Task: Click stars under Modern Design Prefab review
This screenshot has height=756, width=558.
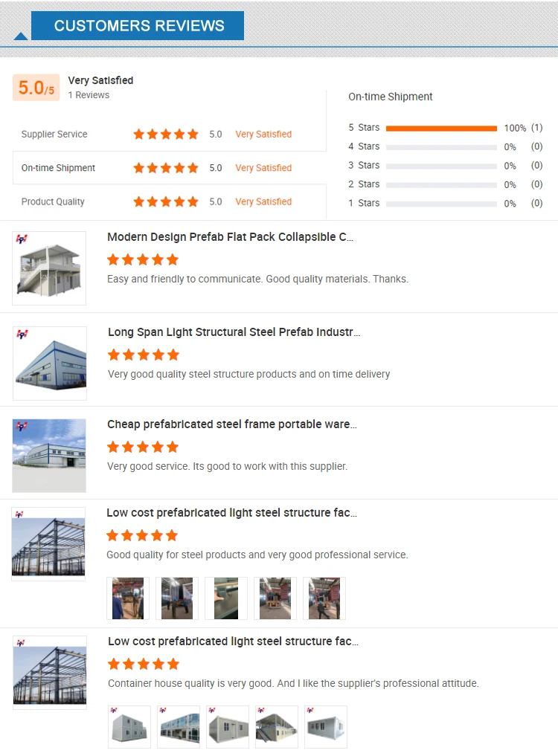Action: (x=143, y=259)
